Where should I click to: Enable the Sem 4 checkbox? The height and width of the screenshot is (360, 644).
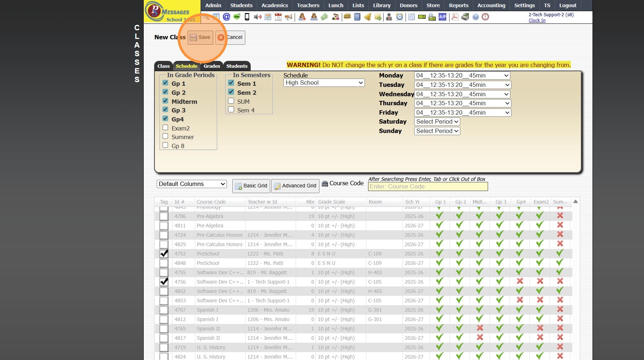coord(231,110)
